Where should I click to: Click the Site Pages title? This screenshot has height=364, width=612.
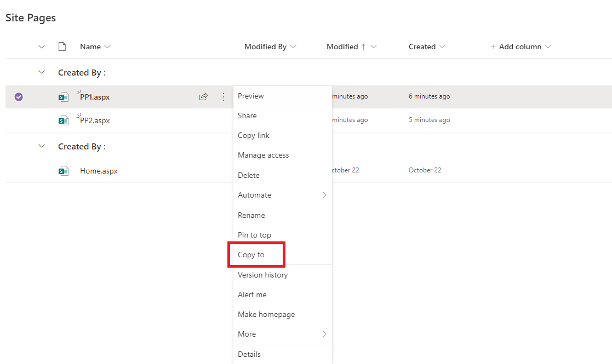[x=31, y=18]
